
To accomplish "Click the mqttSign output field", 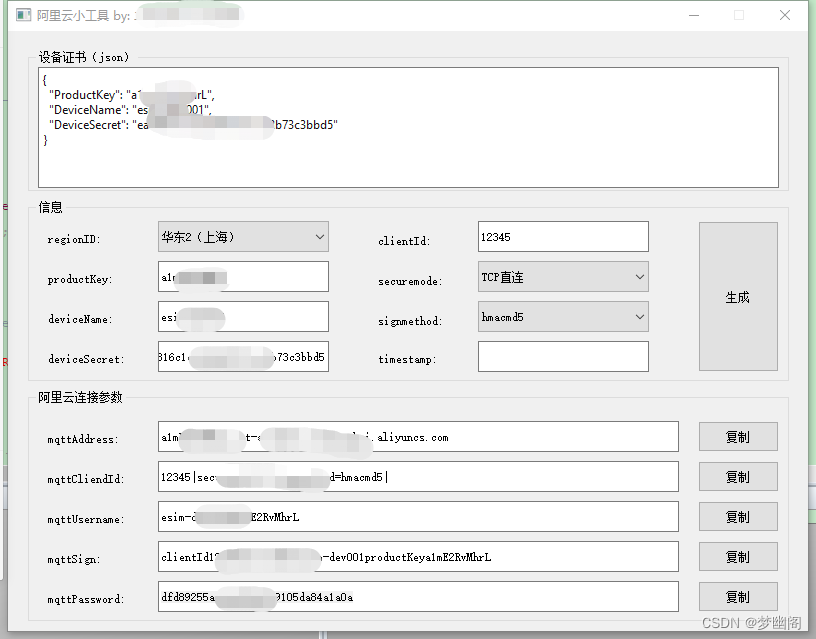I will (418, 557).
